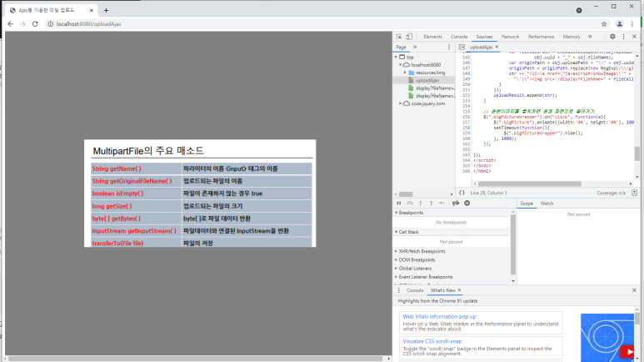
Task: Open the Network tab
Action: 510,37
